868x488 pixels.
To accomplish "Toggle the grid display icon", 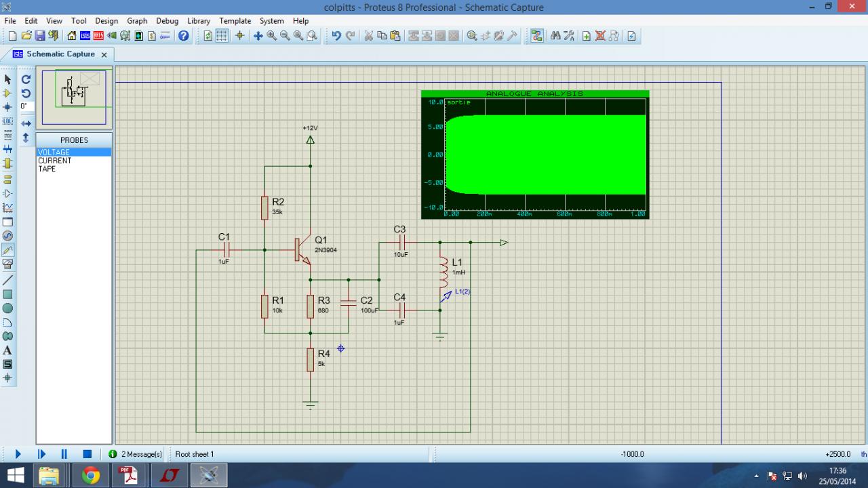I will pyautogui.click(x=222, y=36).
